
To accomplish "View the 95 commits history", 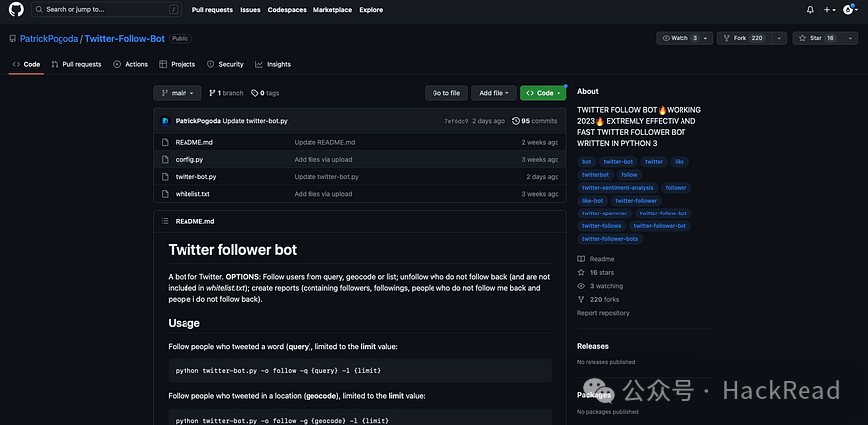I will tap(535, 121).
